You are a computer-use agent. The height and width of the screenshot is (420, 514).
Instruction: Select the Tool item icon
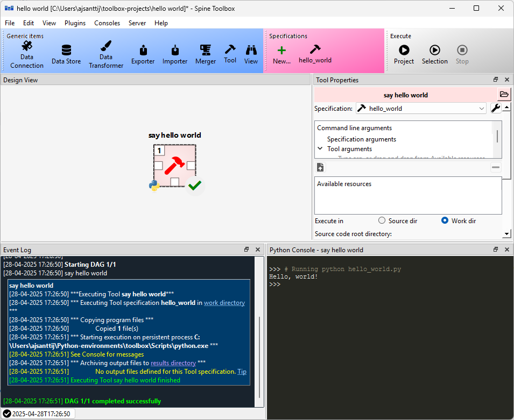click(x=230, y=49)
